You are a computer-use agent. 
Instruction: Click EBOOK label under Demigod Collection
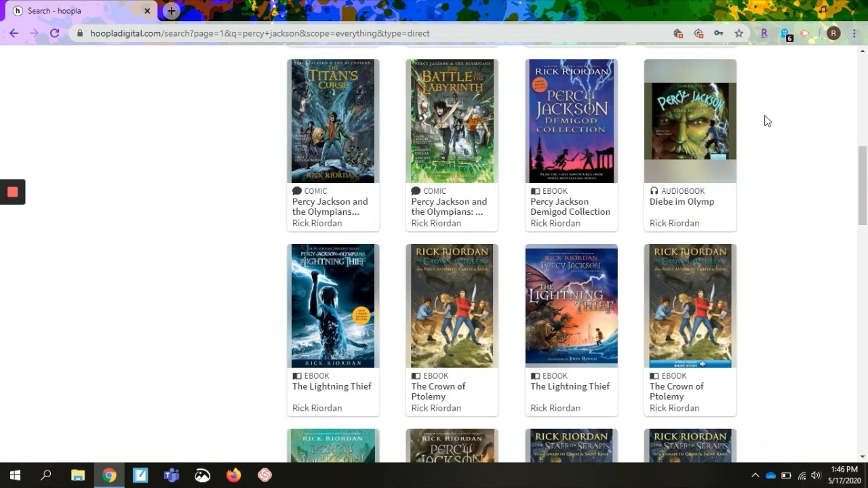[555, 191]
